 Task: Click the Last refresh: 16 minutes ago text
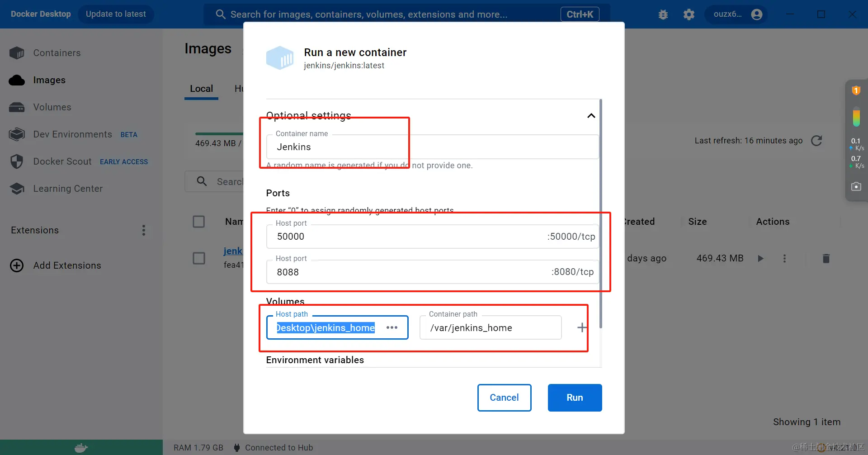[749, 141]
